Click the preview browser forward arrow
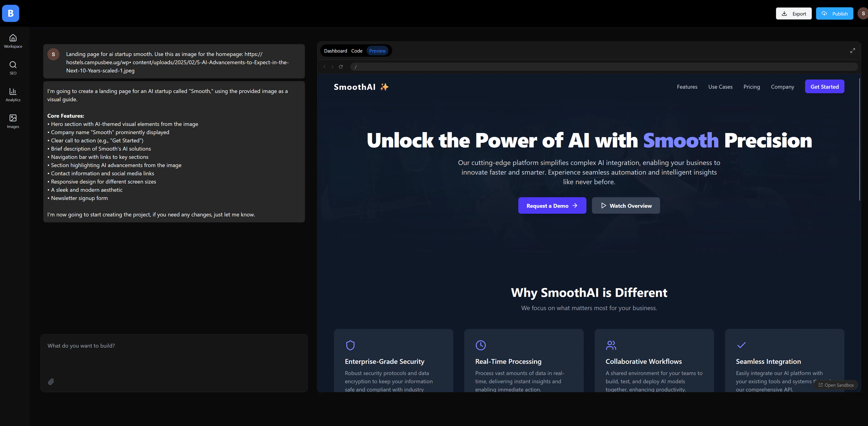This screenshot has width=868, height=426. pos(333,67)
